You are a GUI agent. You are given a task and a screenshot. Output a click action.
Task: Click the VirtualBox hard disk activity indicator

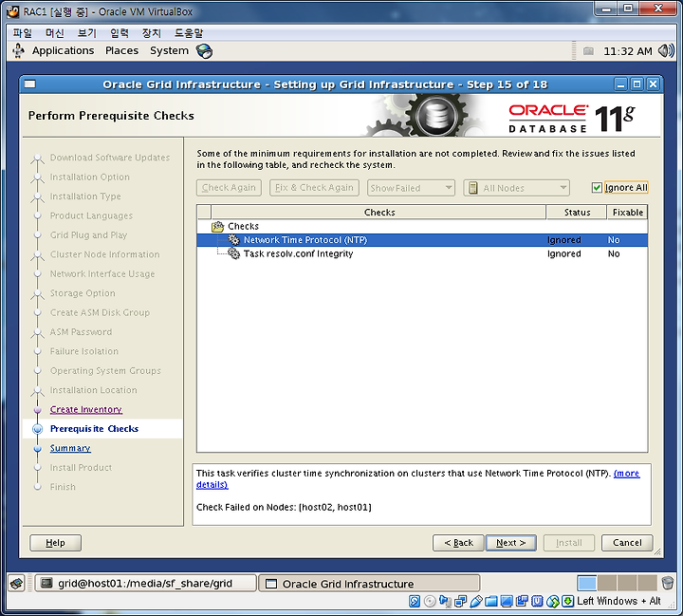pos(415,602)
